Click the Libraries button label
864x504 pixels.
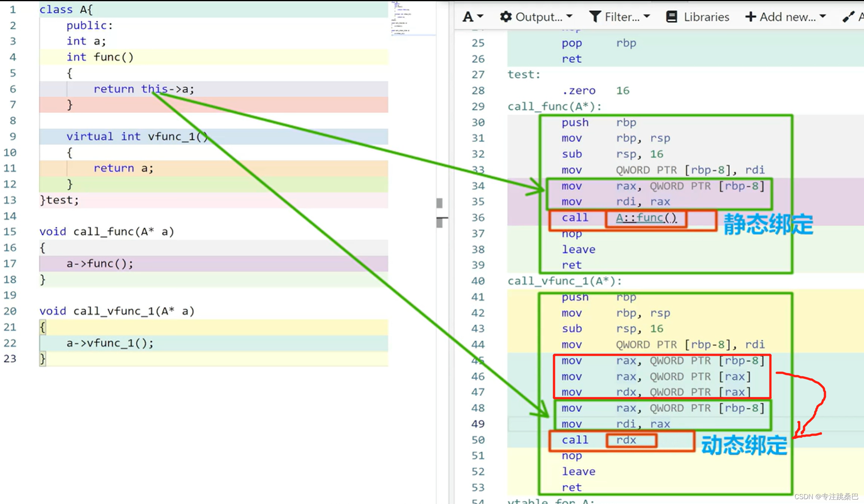(706, 17)
